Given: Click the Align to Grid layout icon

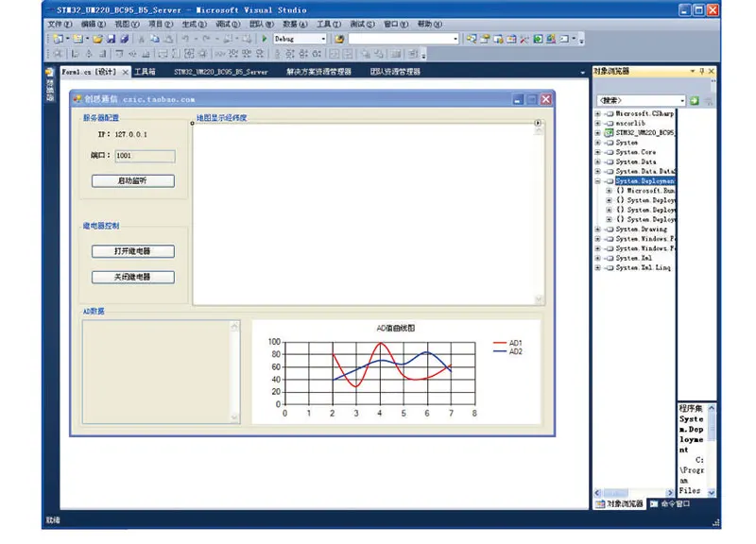Looking at the screenshot, I should (x=58, y=54).
